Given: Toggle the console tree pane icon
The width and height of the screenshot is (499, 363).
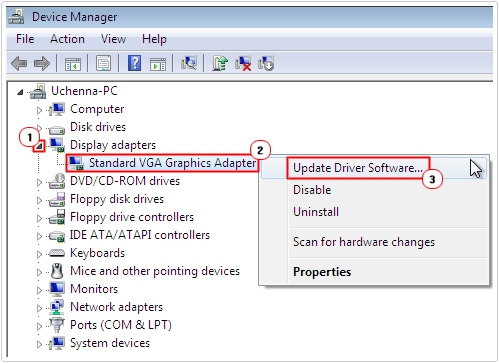Looking at the screenshot, I should tap(73, 63).
